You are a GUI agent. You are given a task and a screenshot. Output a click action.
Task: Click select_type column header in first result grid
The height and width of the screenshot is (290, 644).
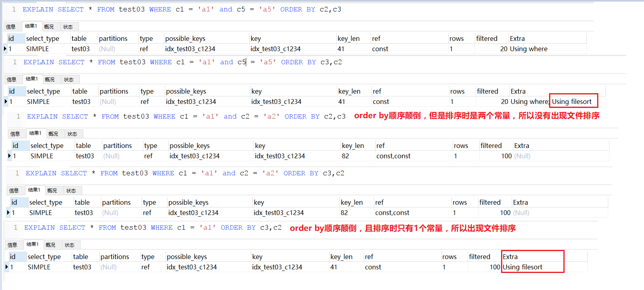click(47, 38)
